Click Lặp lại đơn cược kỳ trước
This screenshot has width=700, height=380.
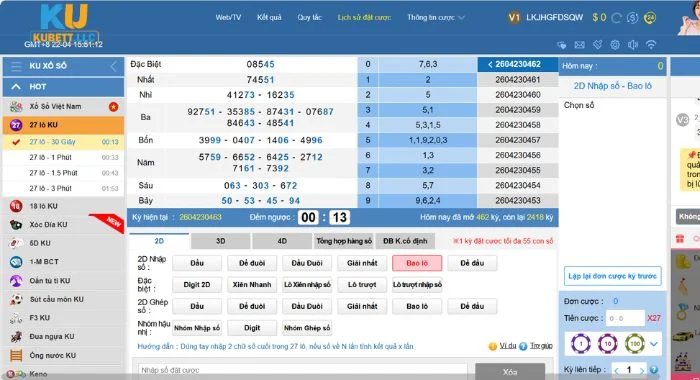point(612,276)
